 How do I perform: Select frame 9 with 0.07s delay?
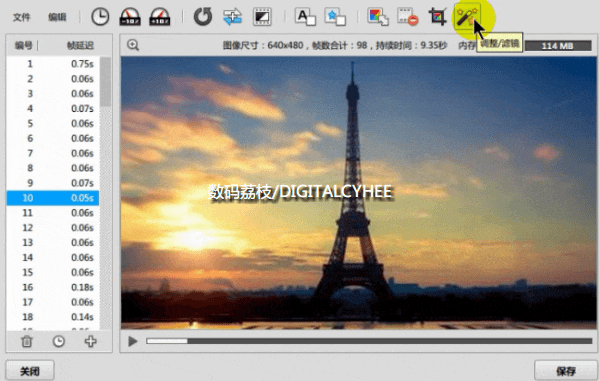(x=53, y=183)
